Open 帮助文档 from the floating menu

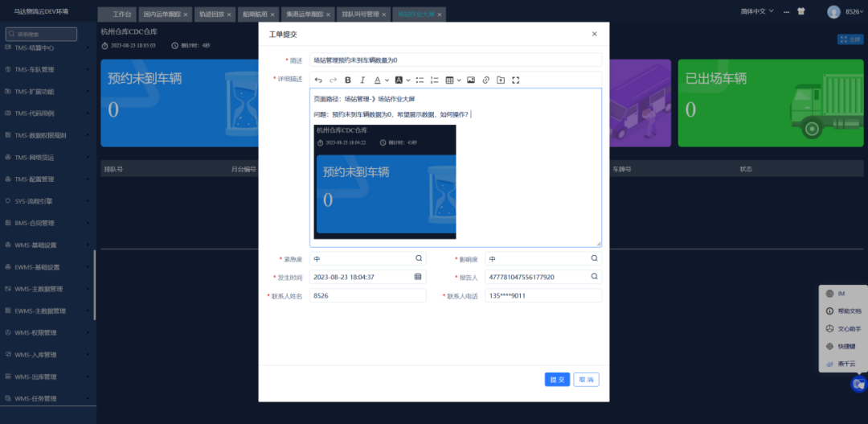coord(849,311)
